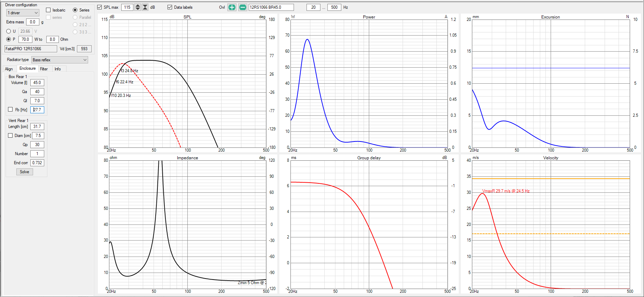Click the Impedance graph title

187,158
